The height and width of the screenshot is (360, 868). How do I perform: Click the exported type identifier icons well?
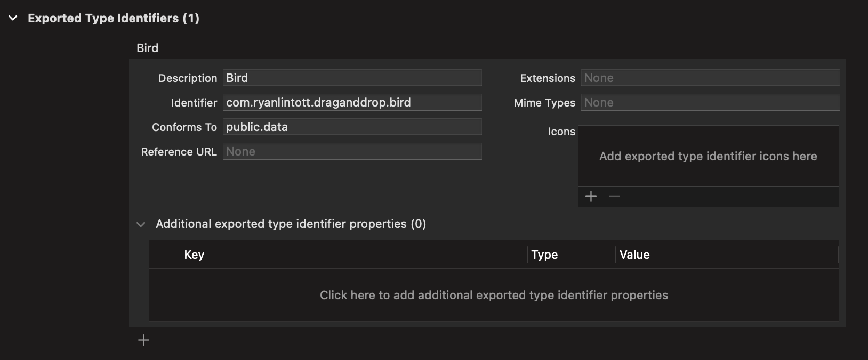click(709, 156)
